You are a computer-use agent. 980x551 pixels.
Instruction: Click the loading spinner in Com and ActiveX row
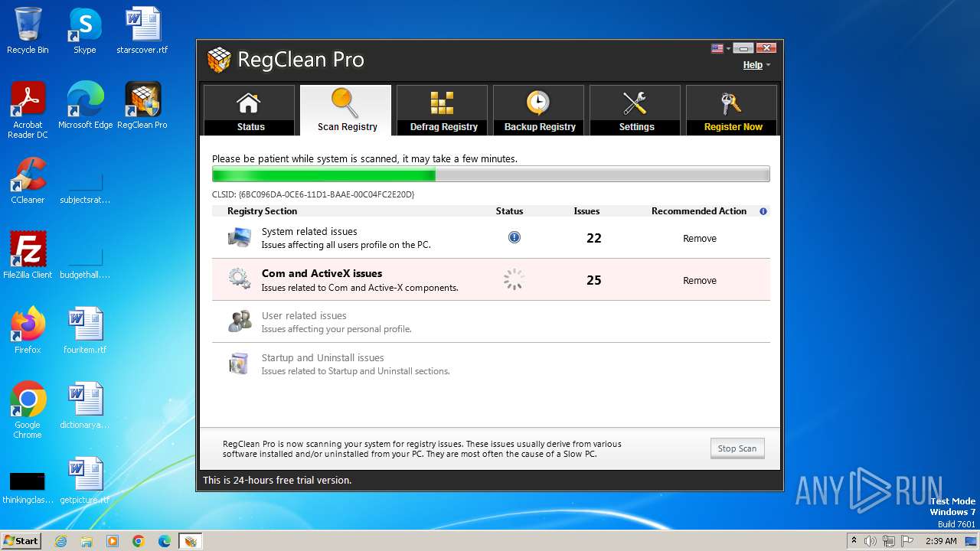[x=514, y=279]
